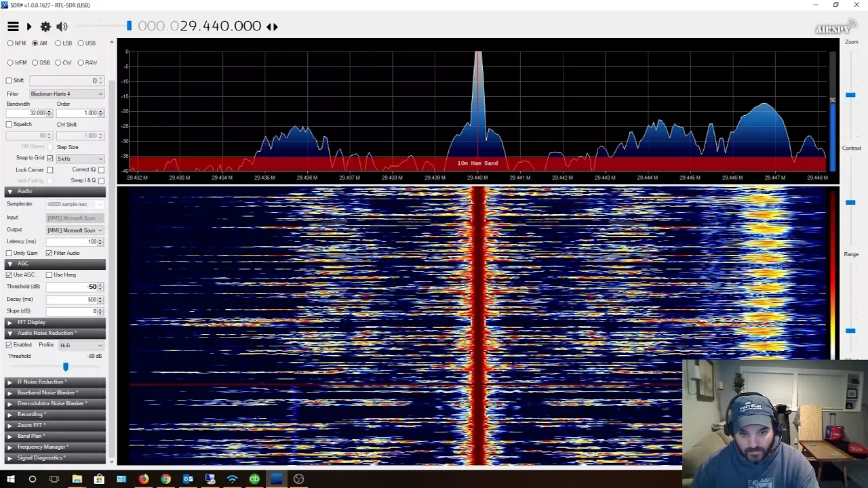Open OBS Studio from the taskbar
Viewport: 868px width, 488px height.
point(298,479)
